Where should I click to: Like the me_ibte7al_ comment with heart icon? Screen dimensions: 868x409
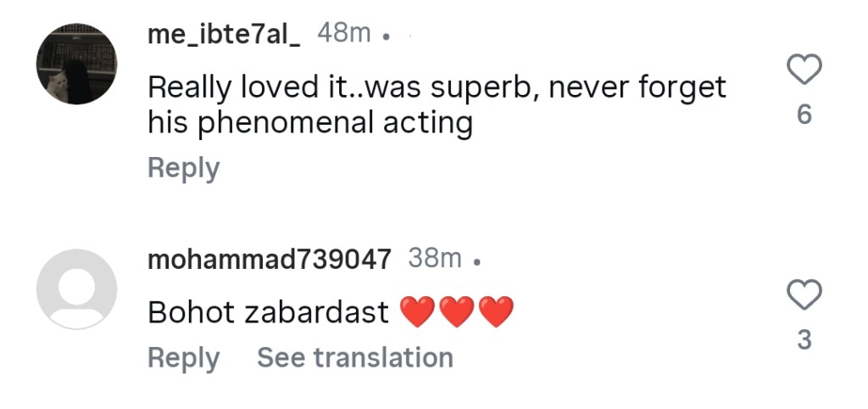pyautogui.click(x=804, y=70)
